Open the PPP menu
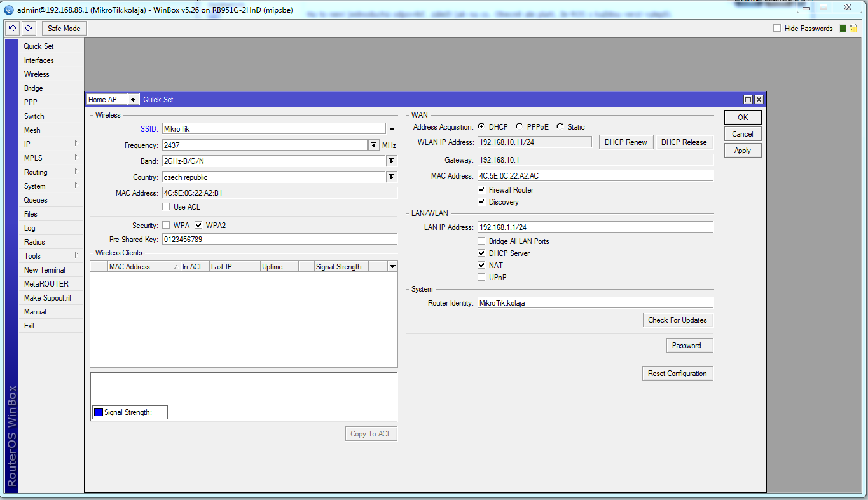Image resolution: width=868 pixels, height=500 pixels. [x=51, y=102]
